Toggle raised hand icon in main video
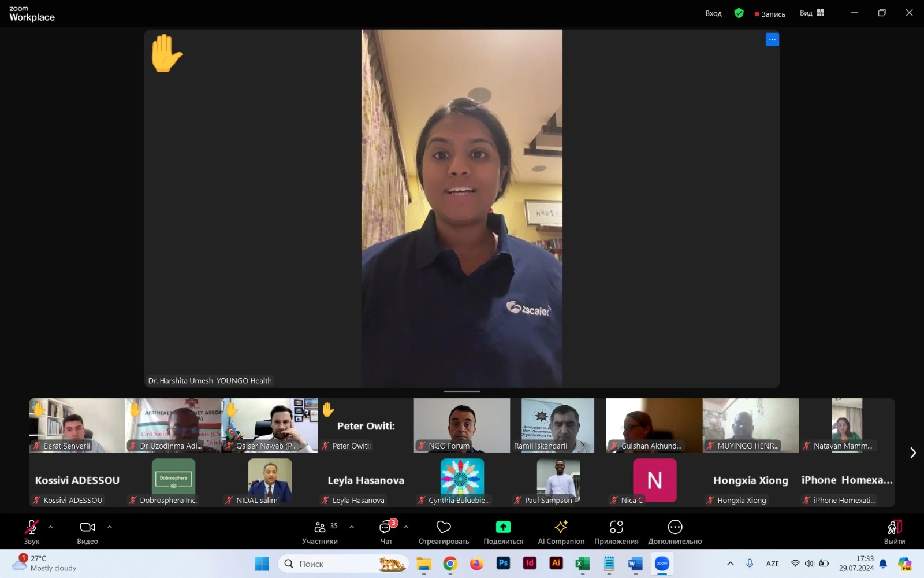Viewport: 924px width, 578px height. (166, 54)
